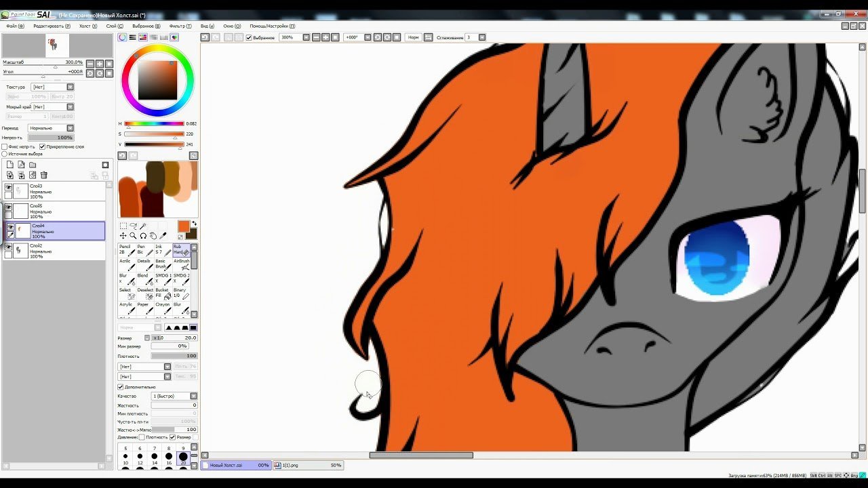Delete layer with the trash icon
The image size is (868, 488).
[x=43, y=175]
